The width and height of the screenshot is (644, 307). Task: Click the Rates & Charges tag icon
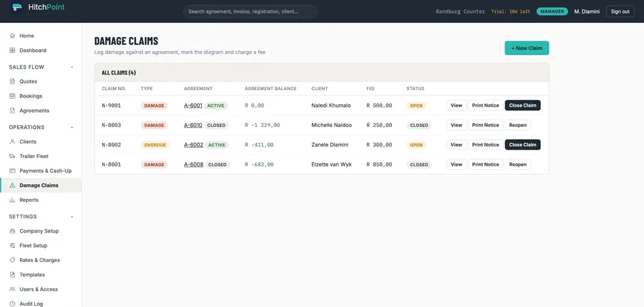coord(12,260)
